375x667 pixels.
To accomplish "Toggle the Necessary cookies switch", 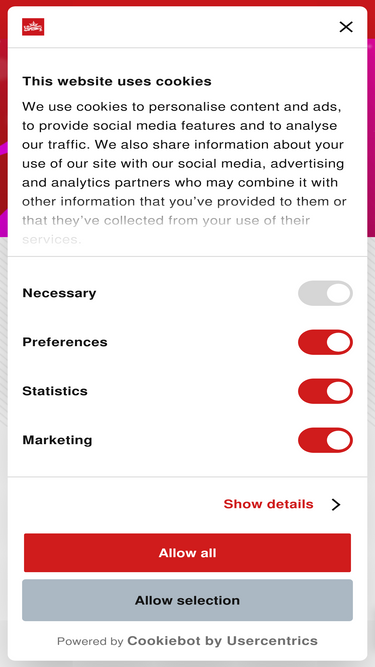I will (x=325, y=293).
